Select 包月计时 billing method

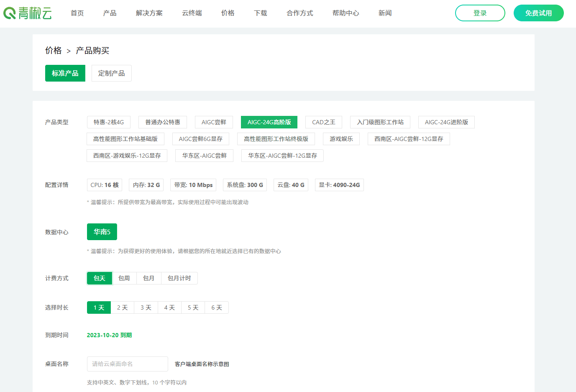(179, 278)
